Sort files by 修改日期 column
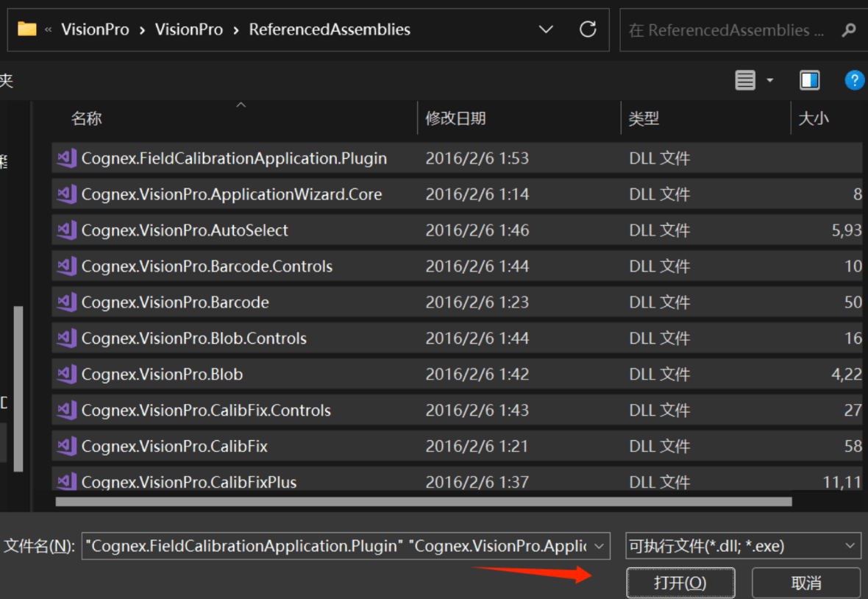Image resolution: width=868 pixels, height=599 pixels. click(x=455, y=118)
